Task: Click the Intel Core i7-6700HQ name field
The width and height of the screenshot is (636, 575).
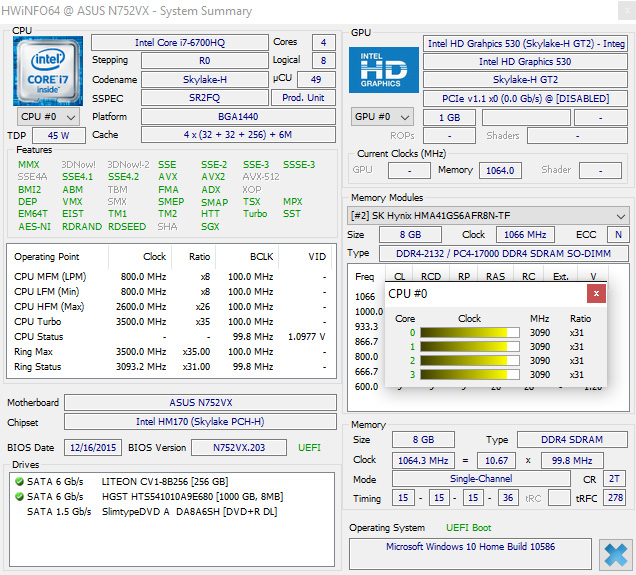Action: click(x=180, y=43)
